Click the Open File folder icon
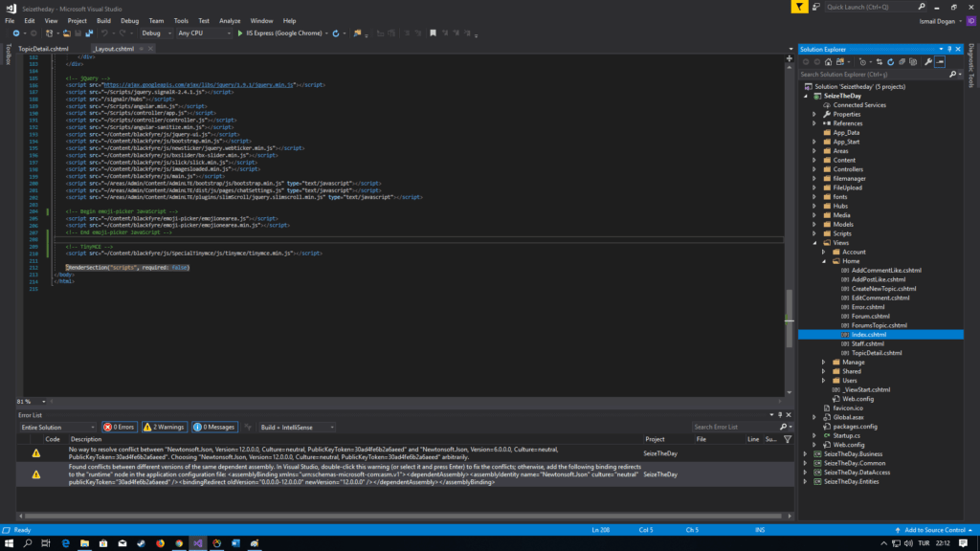The width and height of the screenshot is (980, 551). pos(66,33)
